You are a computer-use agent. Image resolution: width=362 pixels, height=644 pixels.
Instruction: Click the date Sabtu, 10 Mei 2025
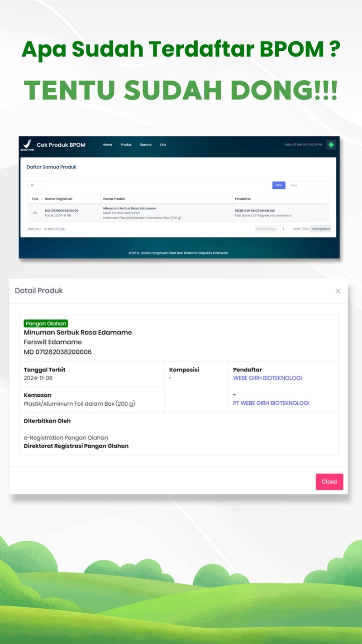[303, 144]
